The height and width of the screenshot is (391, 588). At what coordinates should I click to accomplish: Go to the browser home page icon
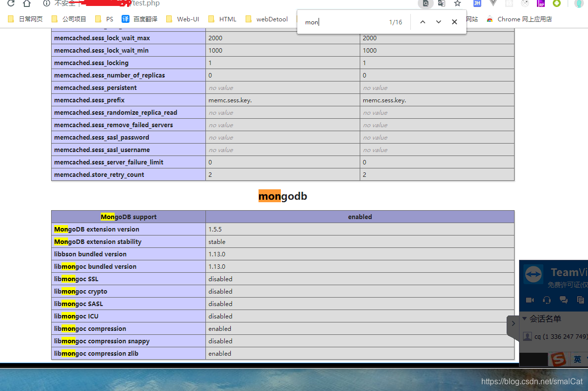(27, 3)
